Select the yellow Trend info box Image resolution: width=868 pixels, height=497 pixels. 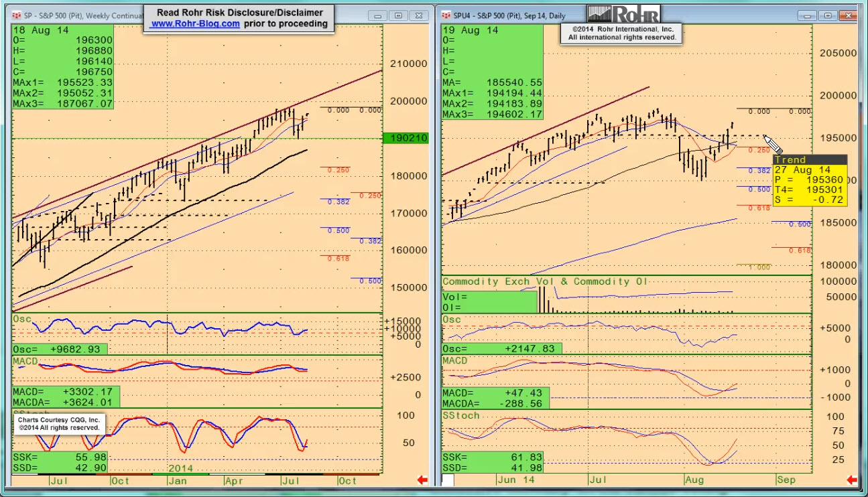(810, 180)
